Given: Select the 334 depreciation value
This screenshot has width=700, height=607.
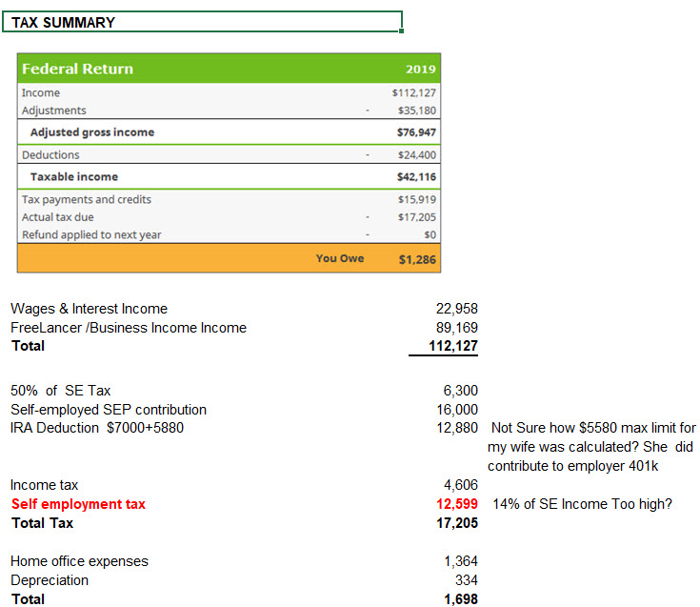Looking at the screenshot, I should click(x=467, y=580).
